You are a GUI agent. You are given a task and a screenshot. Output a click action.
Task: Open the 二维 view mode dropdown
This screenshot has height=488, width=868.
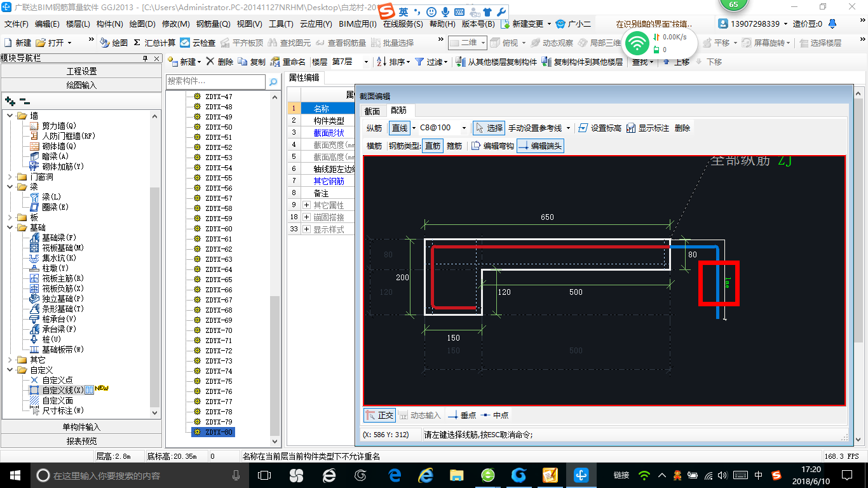click(x=483, y=43)
